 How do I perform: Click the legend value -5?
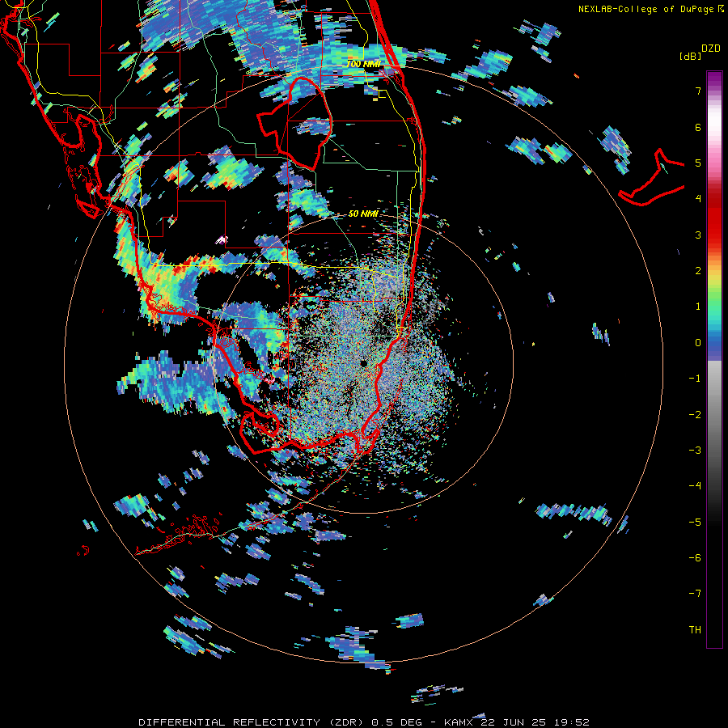(695, 522)
